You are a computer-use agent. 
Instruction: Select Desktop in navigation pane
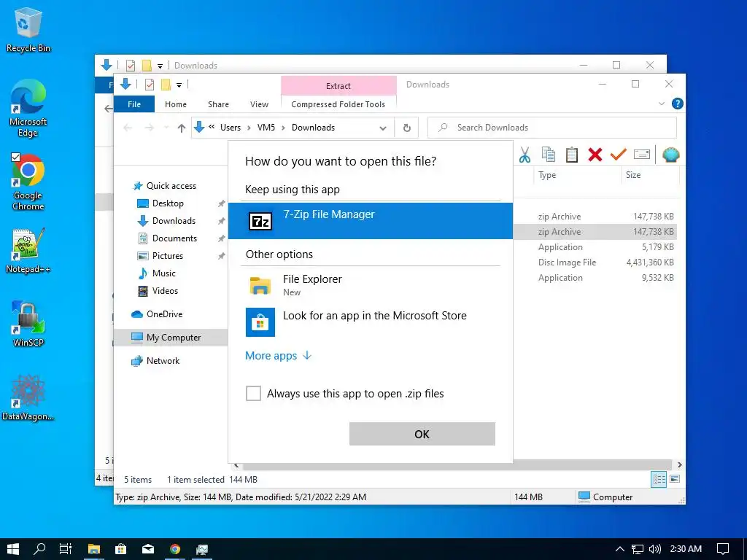coord(168,203)
